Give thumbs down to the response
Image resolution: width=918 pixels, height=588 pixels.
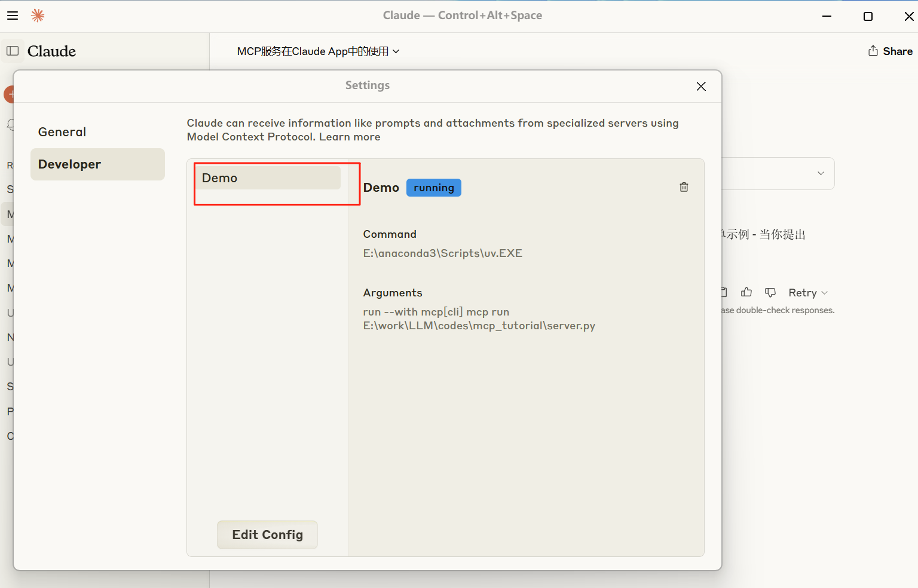click(770, 292)
